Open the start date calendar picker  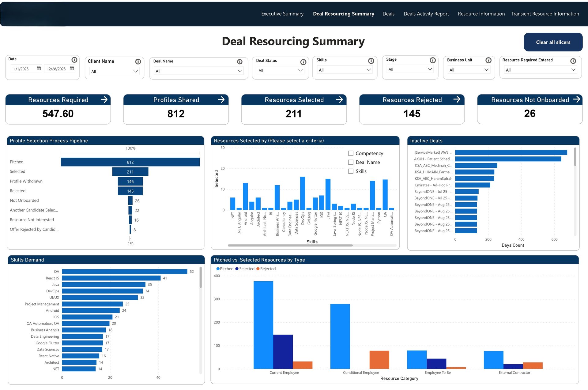[x=39, y=68]
